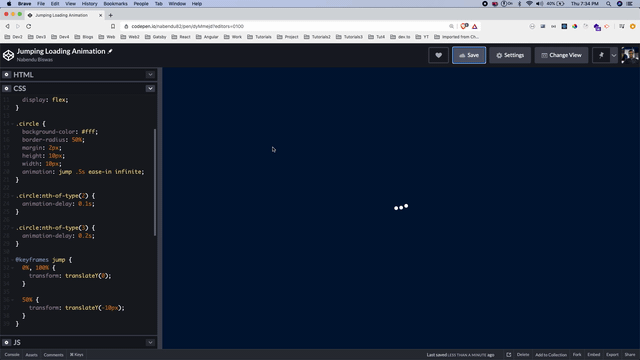
Task: Open the File menu
Action: tap(41, 4)
